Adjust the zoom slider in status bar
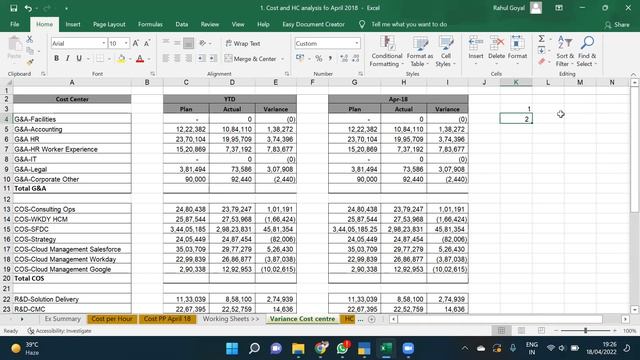640x360 pixels. tap(585, 331)
